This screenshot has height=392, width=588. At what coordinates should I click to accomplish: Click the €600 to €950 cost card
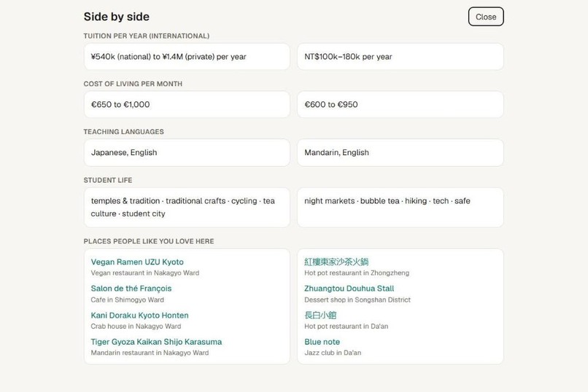(x=400, y=104)
